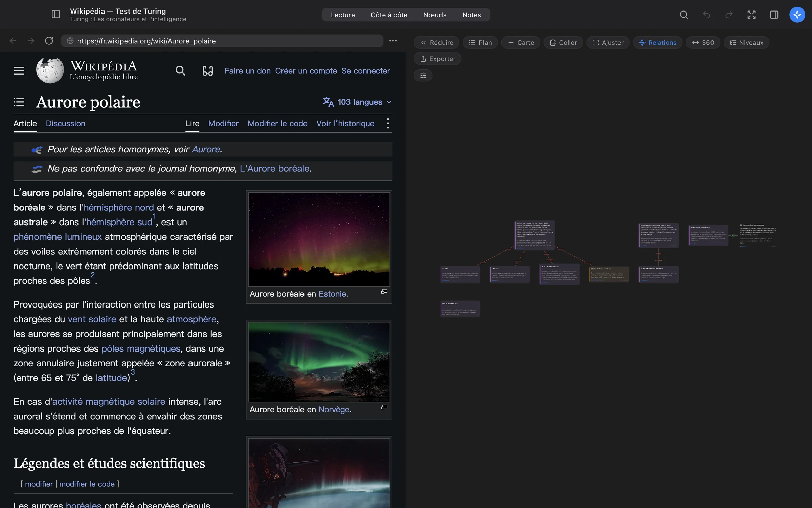Open the hémisphère nord link
Screen dimensions: 812x508
(119, 207)
